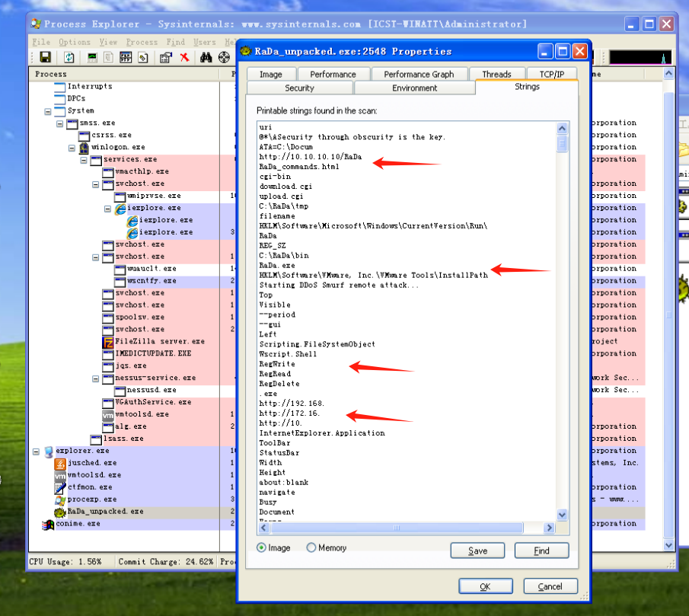Toggle the process tree view toolbar icon

point(109,57)
